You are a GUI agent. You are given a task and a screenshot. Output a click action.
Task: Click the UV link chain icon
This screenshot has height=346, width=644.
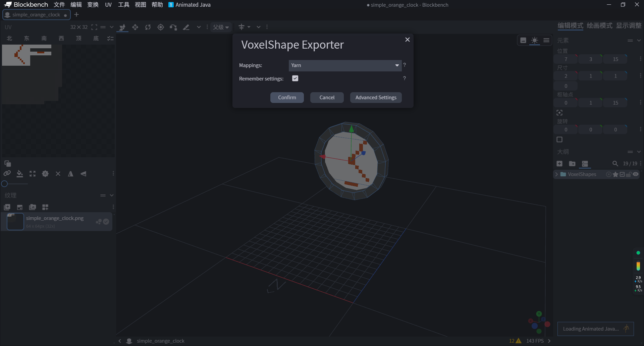pos(7,174)
